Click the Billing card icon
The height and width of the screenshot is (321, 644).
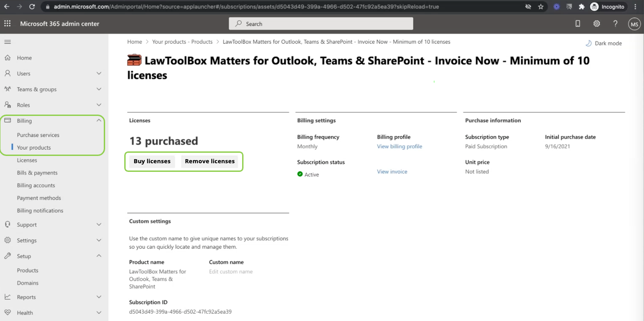coord(7,120)
